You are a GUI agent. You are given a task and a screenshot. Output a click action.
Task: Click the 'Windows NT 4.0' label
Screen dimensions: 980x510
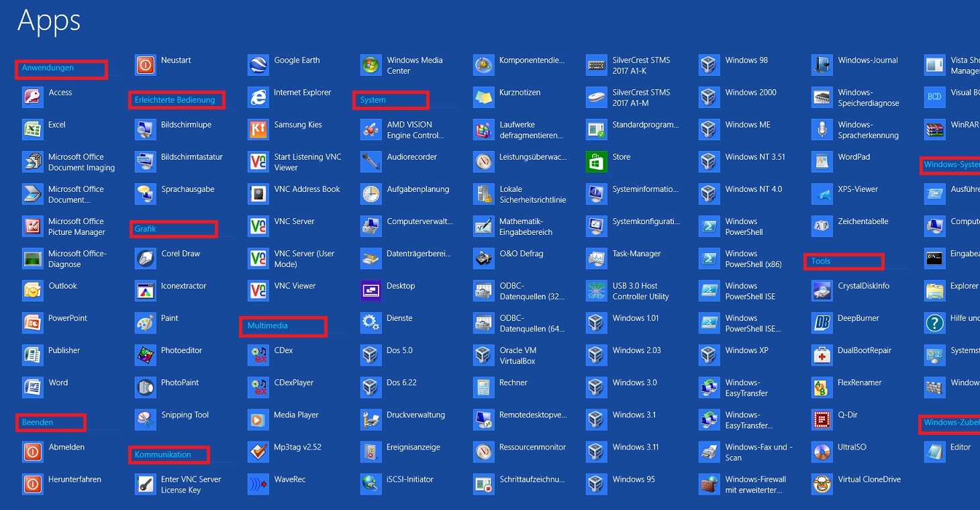pos(753,189)
